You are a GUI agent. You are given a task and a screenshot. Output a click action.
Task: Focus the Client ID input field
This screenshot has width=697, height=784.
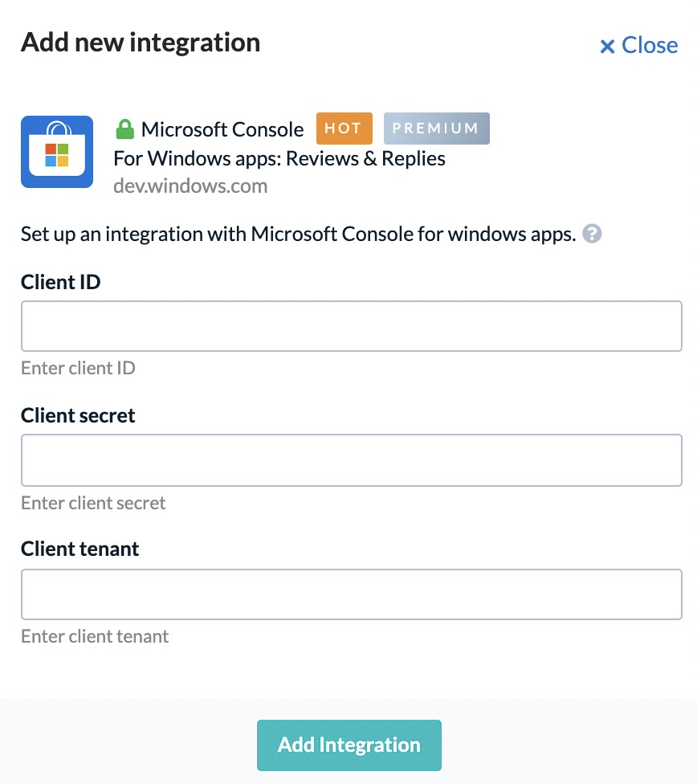(352, 326)
